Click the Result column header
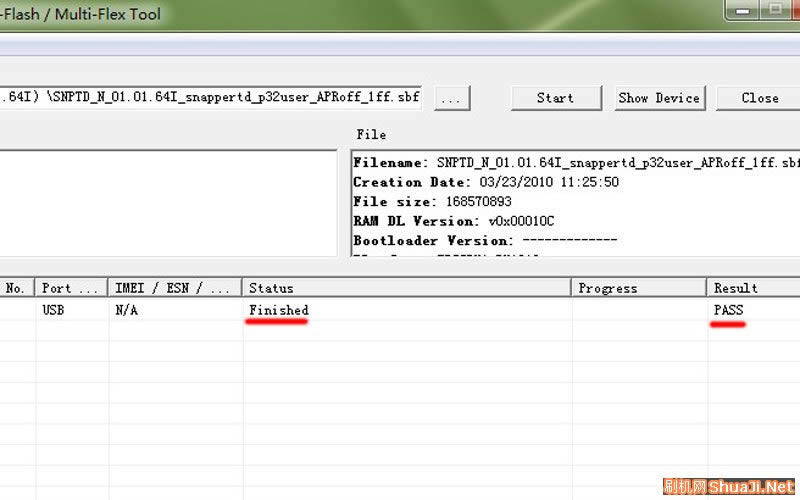This screenshot has height=500, width=800. point(752,288)
